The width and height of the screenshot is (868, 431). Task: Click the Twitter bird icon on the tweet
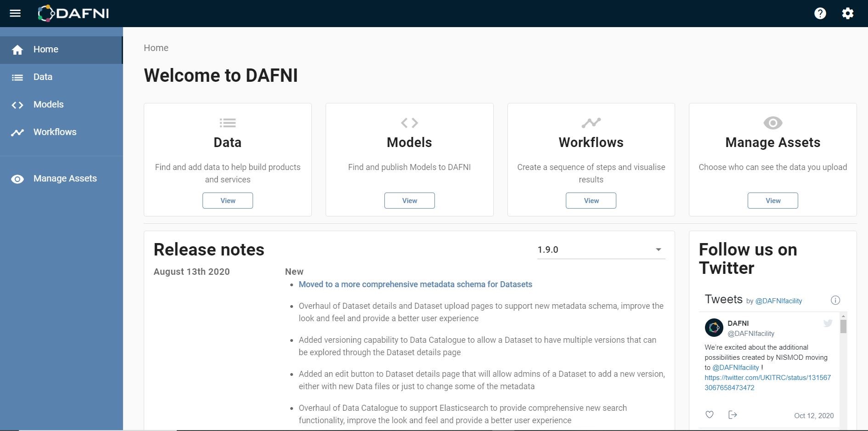(x=828, y=323)
